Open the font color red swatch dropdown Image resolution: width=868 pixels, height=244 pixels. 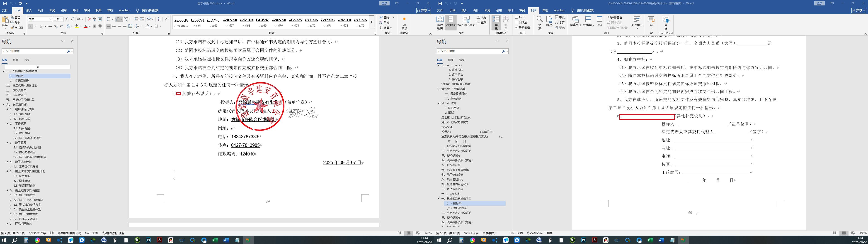coord(90,26)
